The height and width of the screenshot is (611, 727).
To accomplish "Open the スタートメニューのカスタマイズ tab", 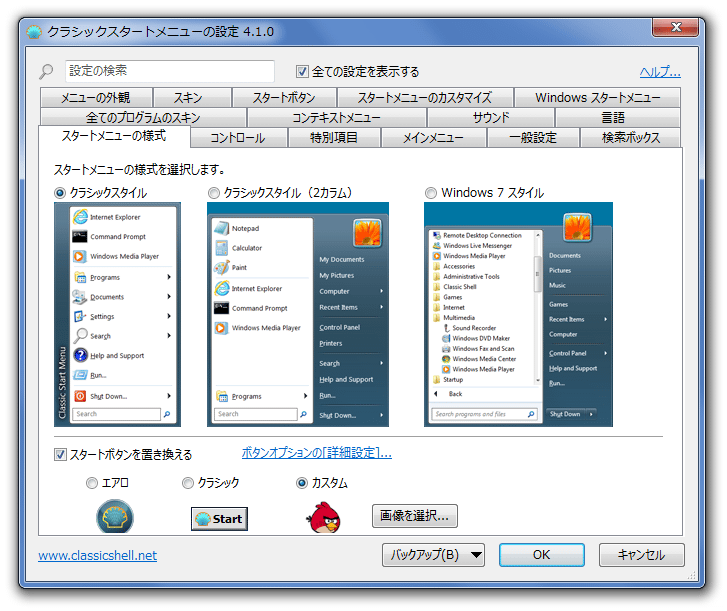I will tap(425, 97).
